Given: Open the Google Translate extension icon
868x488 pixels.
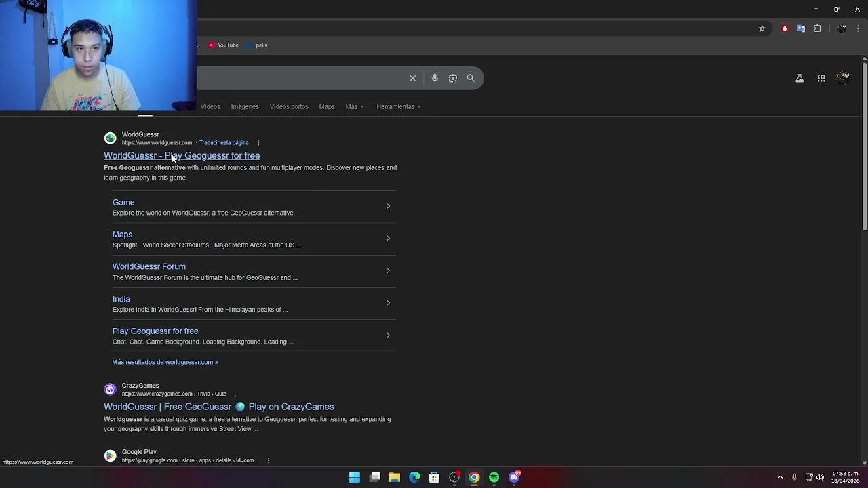Looking at the screenshot, I should click(x=801, y=28).
